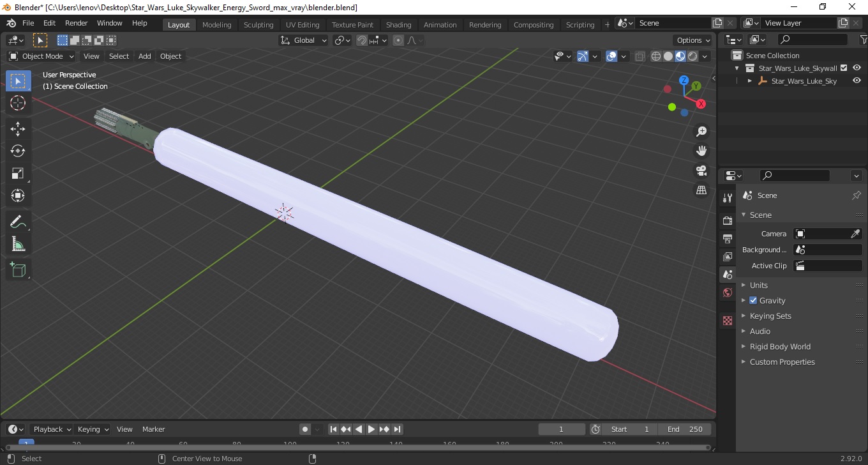Click the outliner search field
Screen dimensions: 868x465
812,40
